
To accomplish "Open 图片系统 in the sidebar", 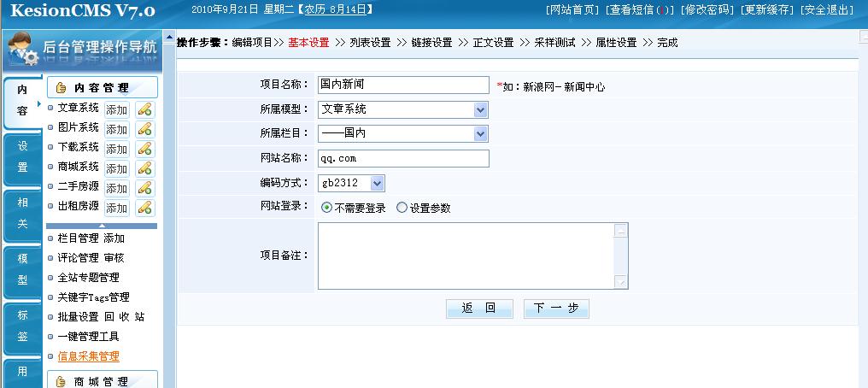I will pyautogui.click(x=78, y=127).
